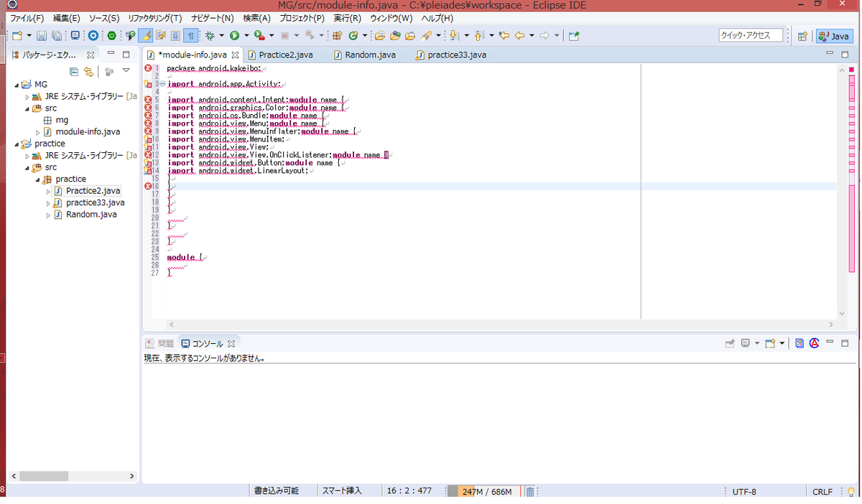
Task: Toggle the highlighted Mark Occurrences toolbar button
Action: pyautogui.click(x=146, y=35)
